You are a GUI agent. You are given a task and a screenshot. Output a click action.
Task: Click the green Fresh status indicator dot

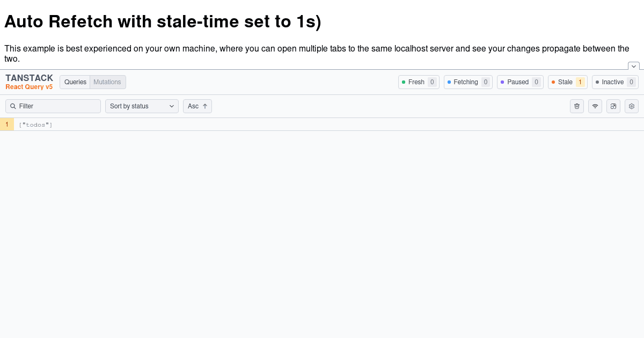(403, 82)
